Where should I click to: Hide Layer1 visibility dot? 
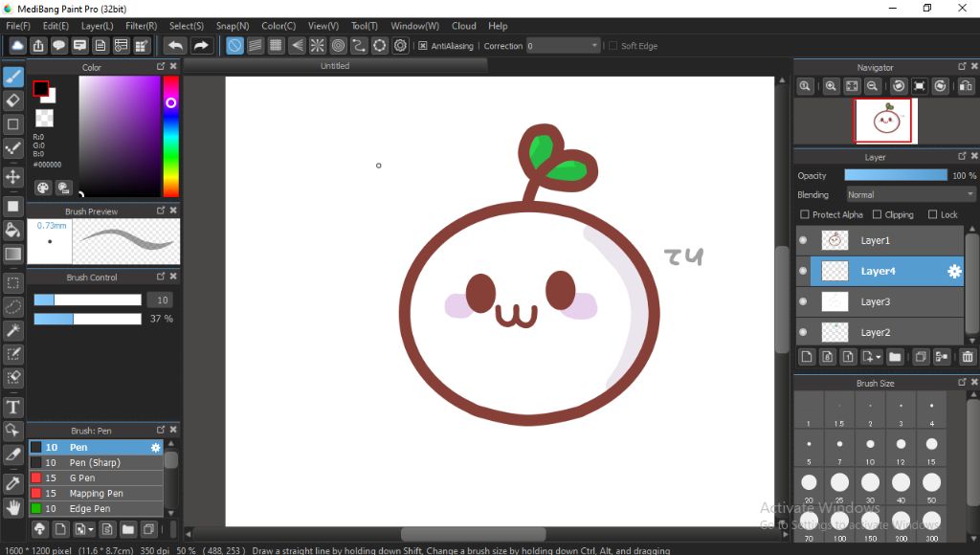(803, 240)
